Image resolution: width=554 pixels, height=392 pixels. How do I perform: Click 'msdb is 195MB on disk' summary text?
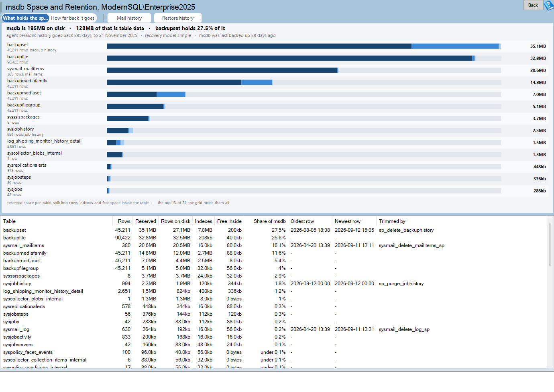pyautogui.click(x=35, y=28)
